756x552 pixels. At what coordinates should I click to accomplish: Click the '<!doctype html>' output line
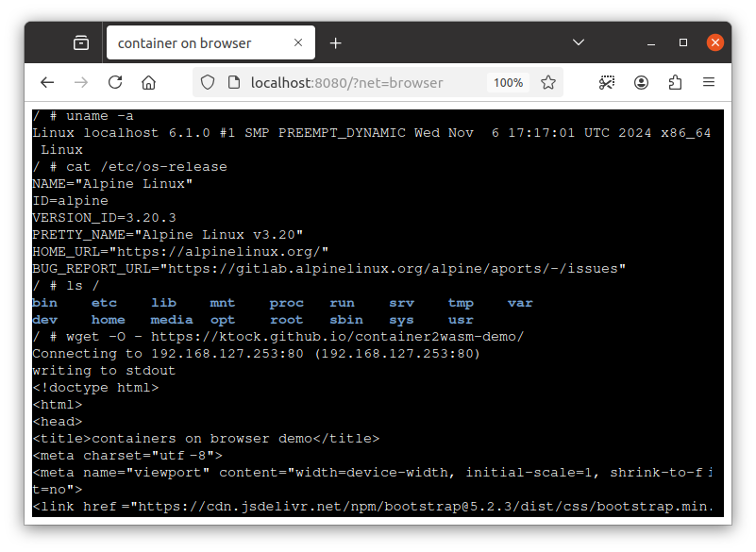click(95, 388)
